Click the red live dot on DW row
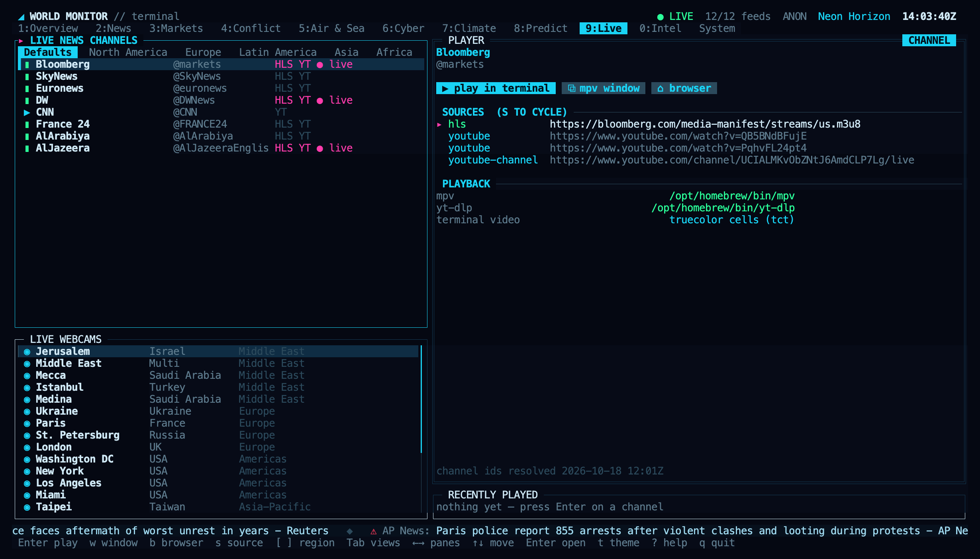This screenshot has height=559, width=980. point(319,100)
